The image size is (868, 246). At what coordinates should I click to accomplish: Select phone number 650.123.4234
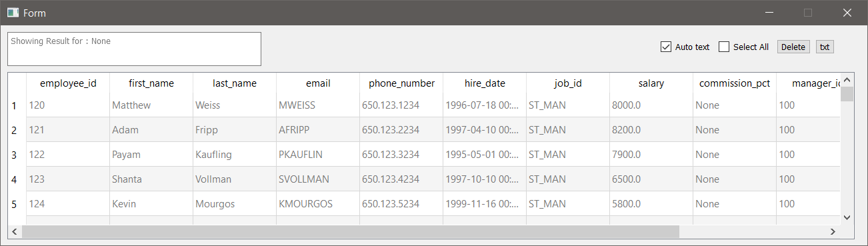click(401, 179)
